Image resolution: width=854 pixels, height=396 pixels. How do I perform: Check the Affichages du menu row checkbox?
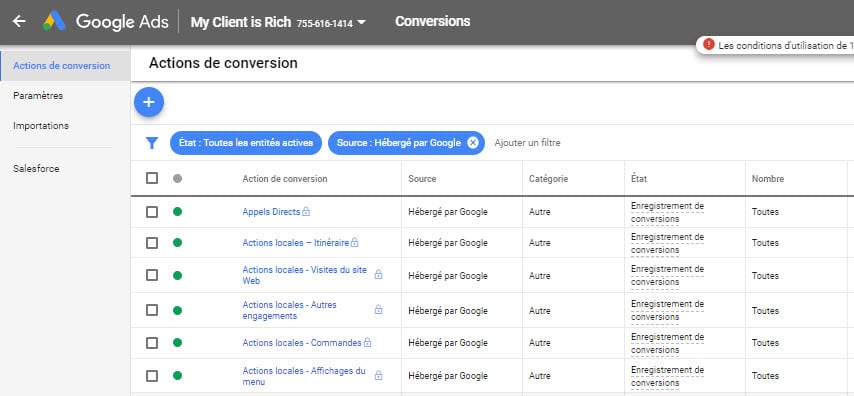pyautogui.click(x=152, y=376)
